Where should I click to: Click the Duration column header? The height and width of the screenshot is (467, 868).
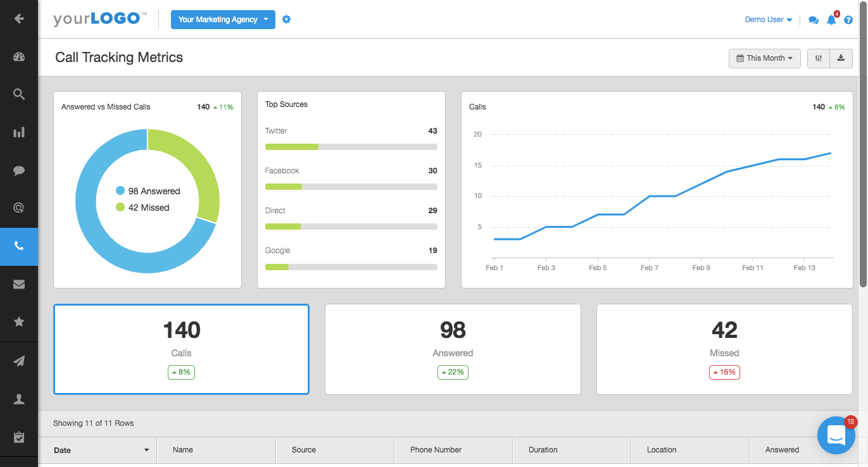point(543,450)
